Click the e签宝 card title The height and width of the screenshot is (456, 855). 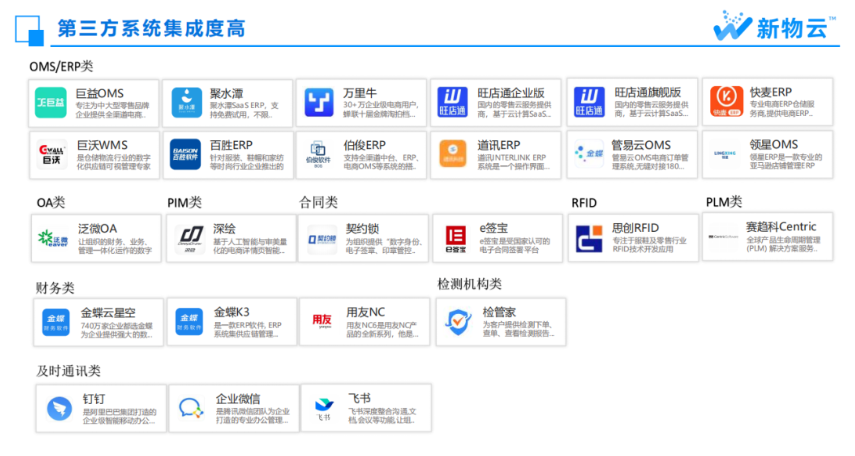pyautogui.click(x=493, y=228)
